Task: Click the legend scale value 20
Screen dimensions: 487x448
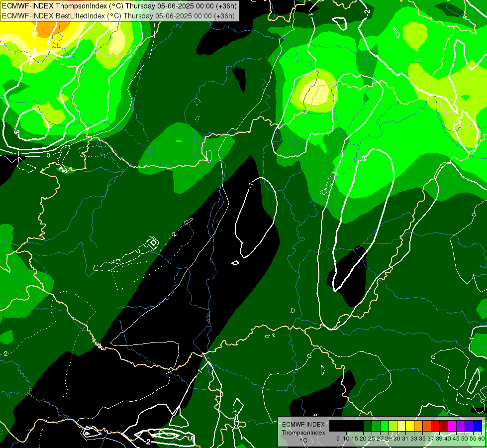Action: click(364, 439)
